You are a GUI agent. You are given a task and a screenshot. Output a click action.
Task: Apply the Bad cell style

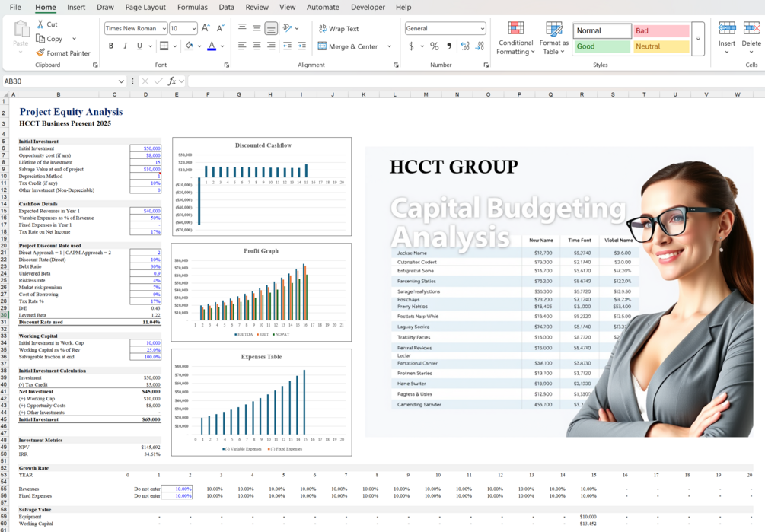pos(661,30)
